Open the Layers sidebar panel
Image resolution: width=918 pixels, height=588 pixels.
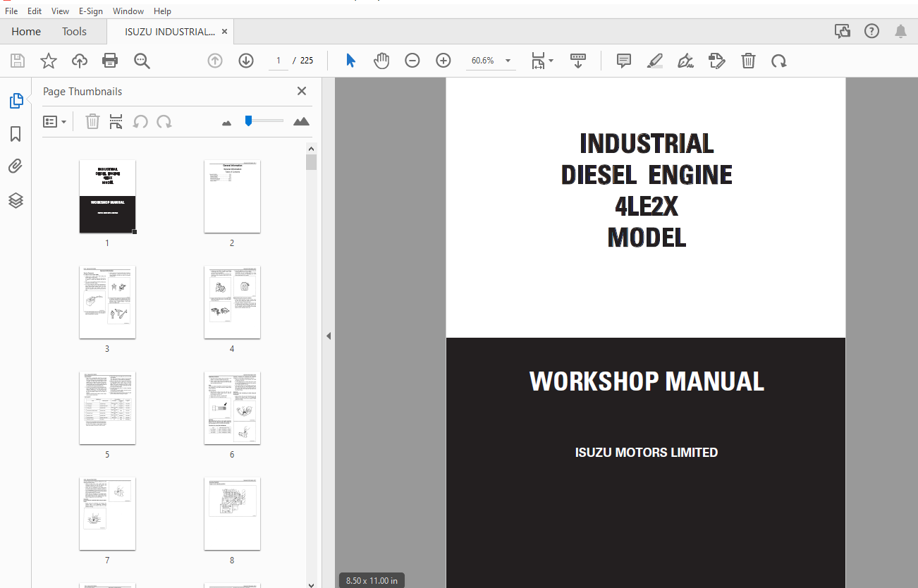pyautogui.click(x=16, y=200)
